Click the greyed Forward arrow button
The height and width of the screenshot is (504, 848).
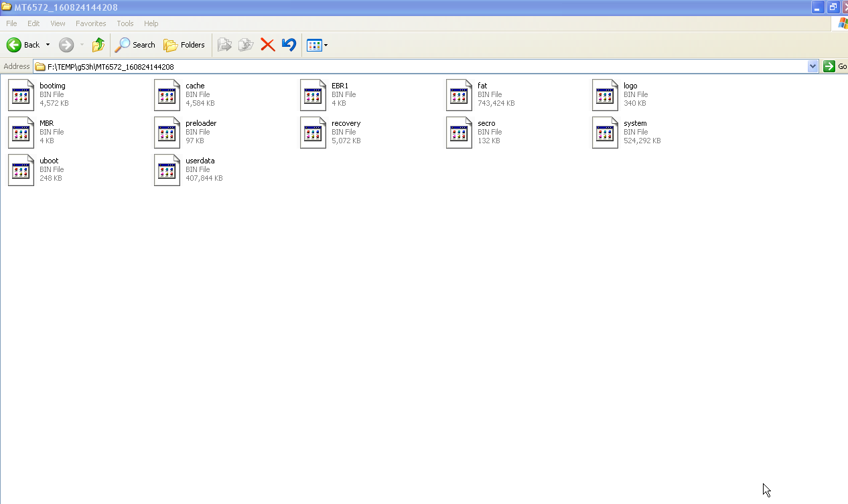[x=66, y=45]
